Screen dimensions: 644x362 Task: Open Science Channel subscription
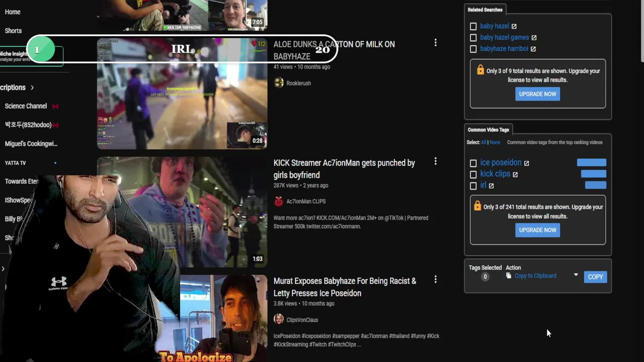click(x=26, y=106)
